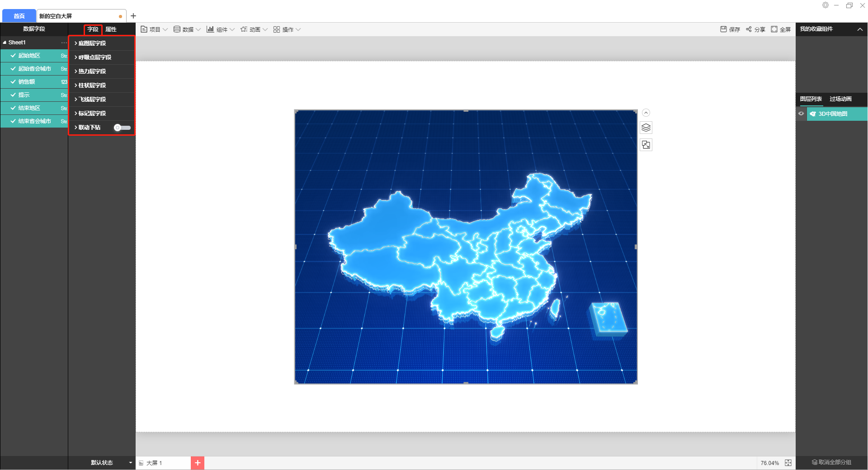The image size is (868, 470).
Task: Open the 组件 menu in toolbar
Action: [x=221, y=29]
